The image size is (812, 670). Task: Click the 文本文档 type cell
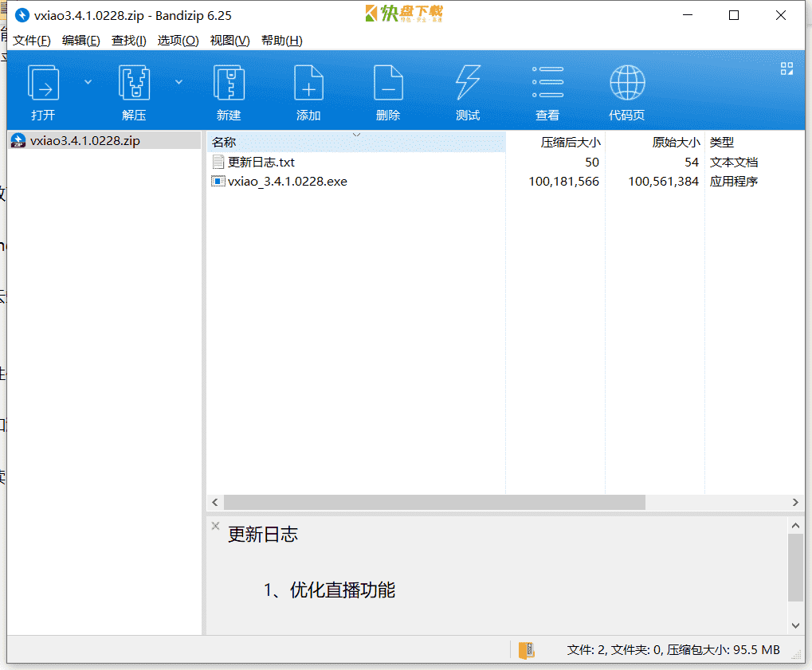734,162
